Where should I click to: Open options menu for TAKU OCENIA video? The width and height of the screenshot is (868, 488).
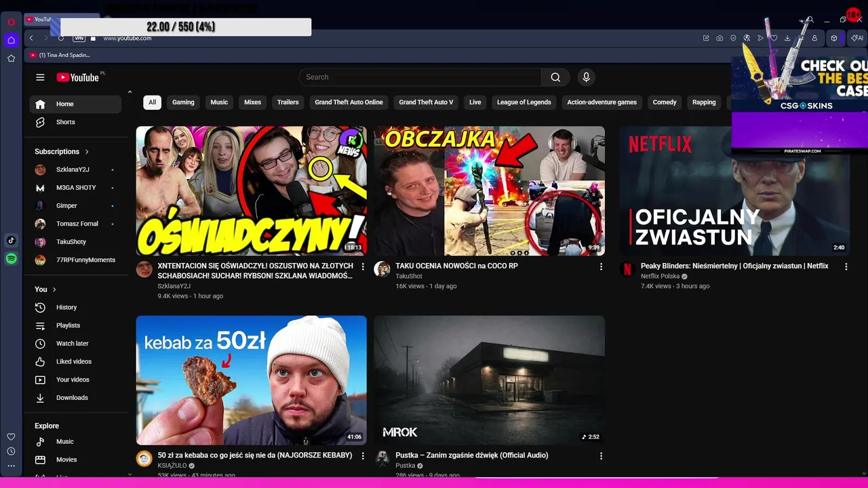(x=601, y=267)
